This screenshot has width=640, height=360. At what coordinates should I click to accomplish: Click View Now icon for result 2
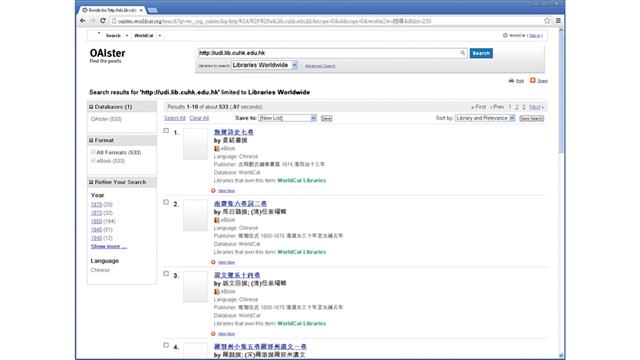pos(213,262)
